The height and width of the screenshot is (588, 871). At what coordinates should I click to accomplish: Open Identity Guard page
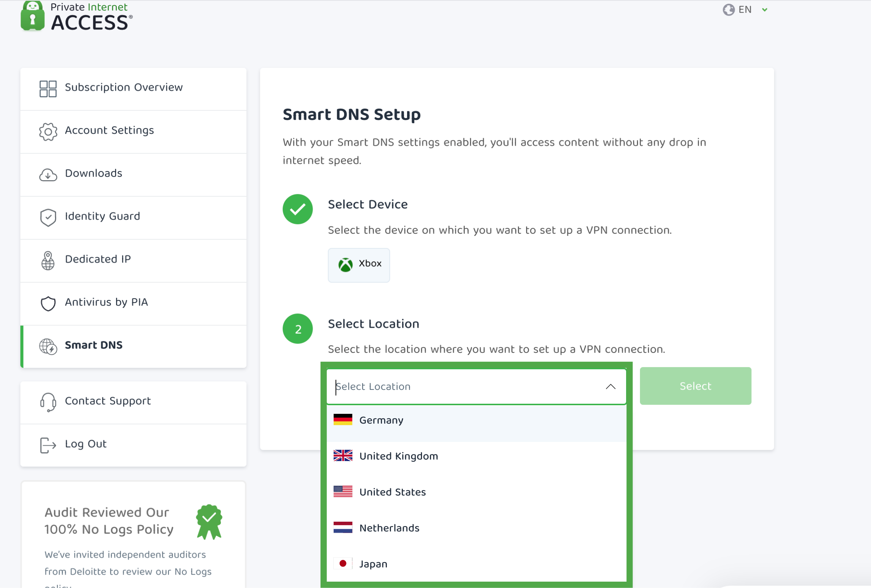[x=133, y=218]
